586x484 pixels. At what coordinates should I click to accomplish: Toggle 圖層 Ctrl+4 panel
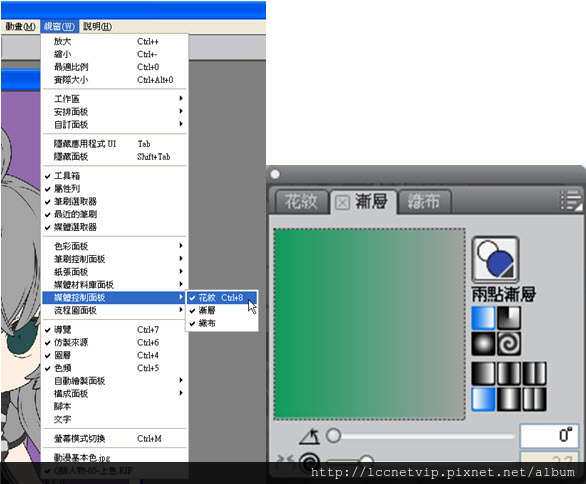tap(114, 355)
